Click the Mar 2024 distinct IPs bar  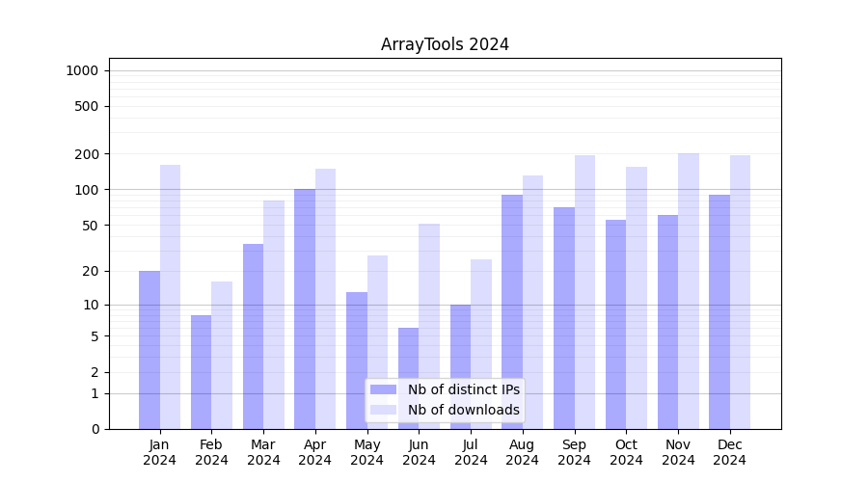(253, 336)
